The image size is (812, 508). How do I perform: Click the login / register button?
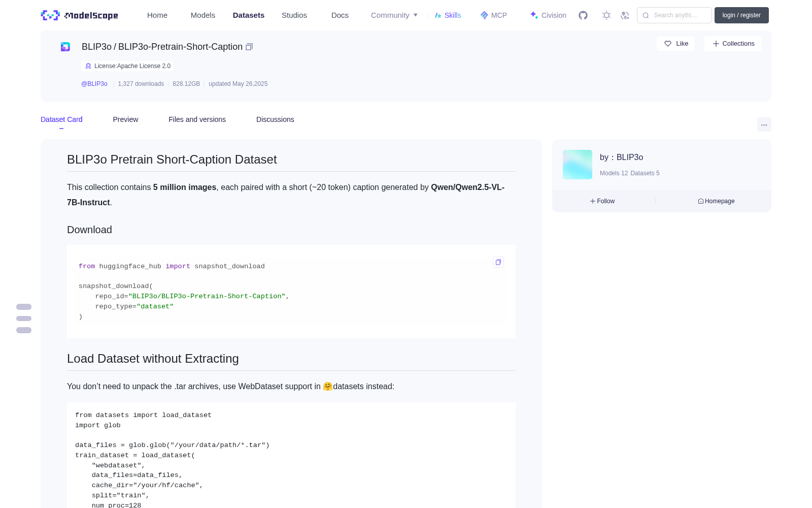click(x=741, y=15)
